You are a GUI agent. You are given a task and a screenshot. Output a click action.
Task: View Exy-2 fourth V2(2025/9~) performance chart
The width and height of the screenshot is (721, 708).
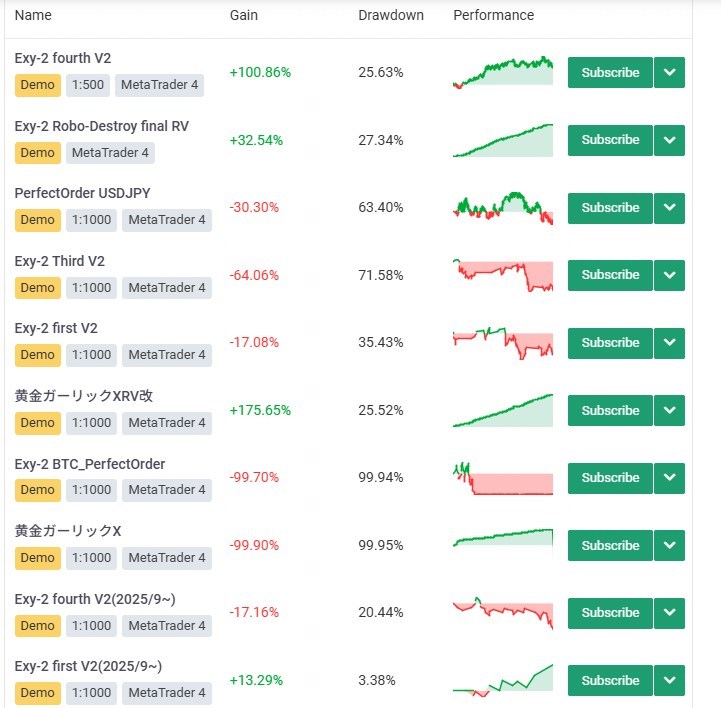coord(502,612)
